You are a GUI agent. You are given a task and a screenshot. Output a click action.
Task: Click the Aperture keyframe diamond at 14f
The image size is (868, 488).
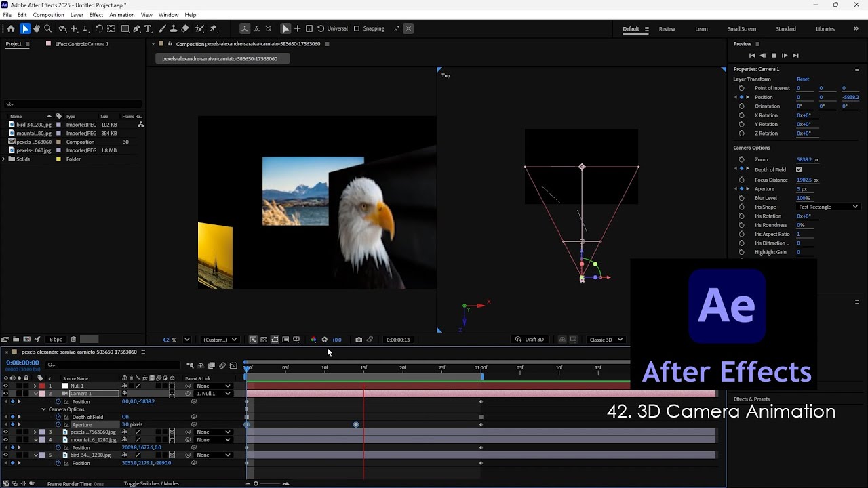pyautogui.click(x=356, y=424)
